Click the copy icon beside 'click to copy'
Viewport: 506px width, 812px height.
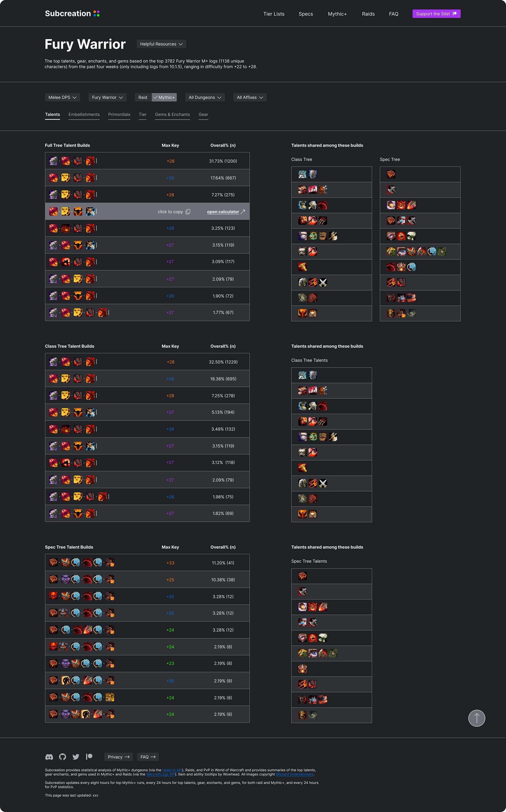point(188,212)
